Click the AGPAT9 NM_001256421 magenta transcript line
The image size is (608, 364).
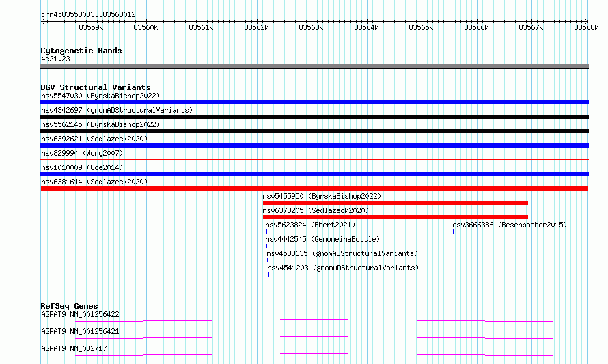click(314, 337)
